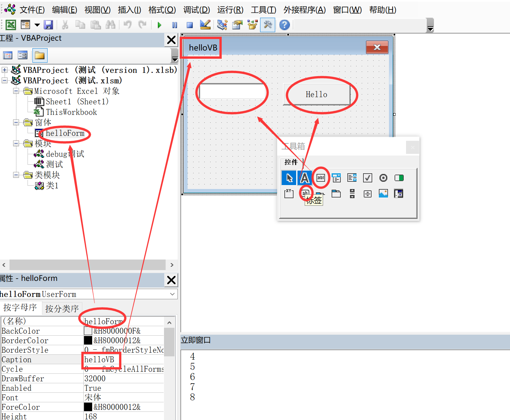
Task: Click the Run Sub/UserForm toolbar icon
Action: coord(159,25)
